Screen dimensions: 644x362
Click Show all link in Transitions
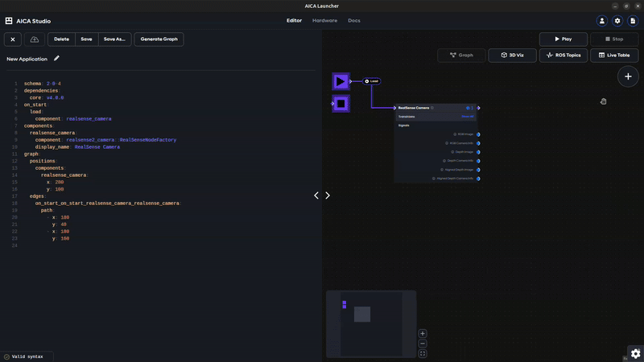coord(468,117)
